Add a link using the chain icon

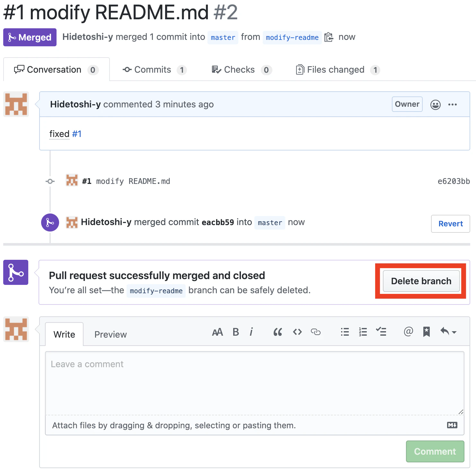click(316, 332)
